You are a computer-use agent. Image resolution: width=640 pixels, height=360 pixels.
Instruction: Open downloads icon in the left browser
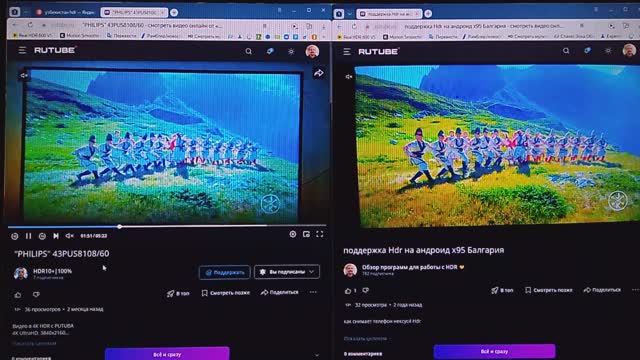tap(323, 27)
